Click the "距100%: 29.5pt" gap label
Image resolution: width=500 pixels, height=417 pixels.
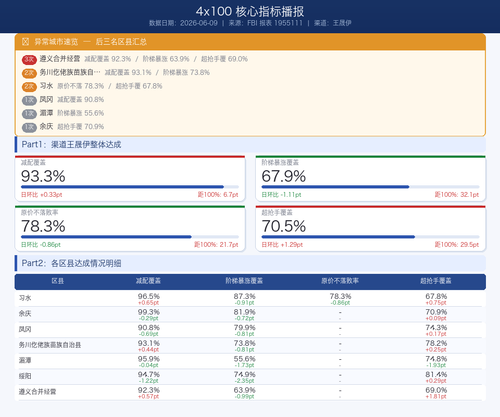(x=457, y=245)
